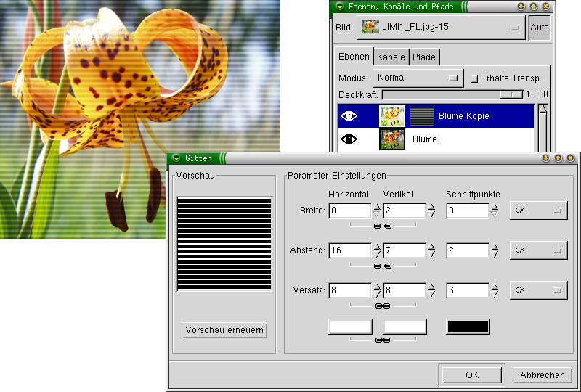Screen dimensions: 581x392
Task: Click the horizontal Versatz spinner arrows
Action: point(377,290)
